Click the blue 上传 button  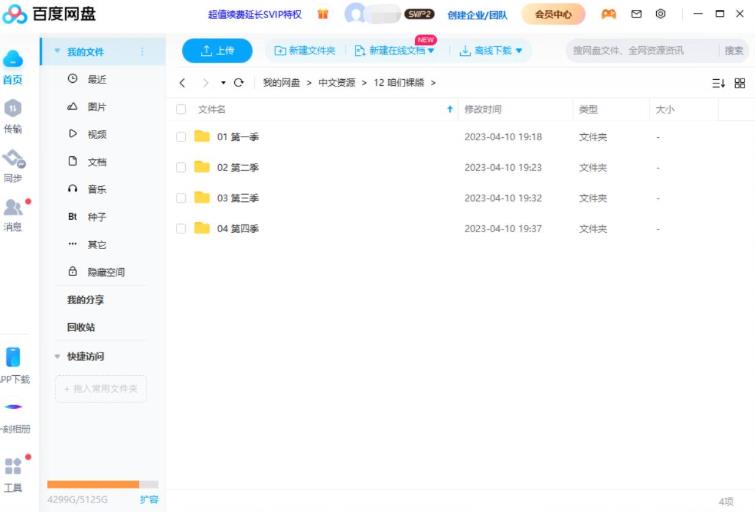pos(217,51)
